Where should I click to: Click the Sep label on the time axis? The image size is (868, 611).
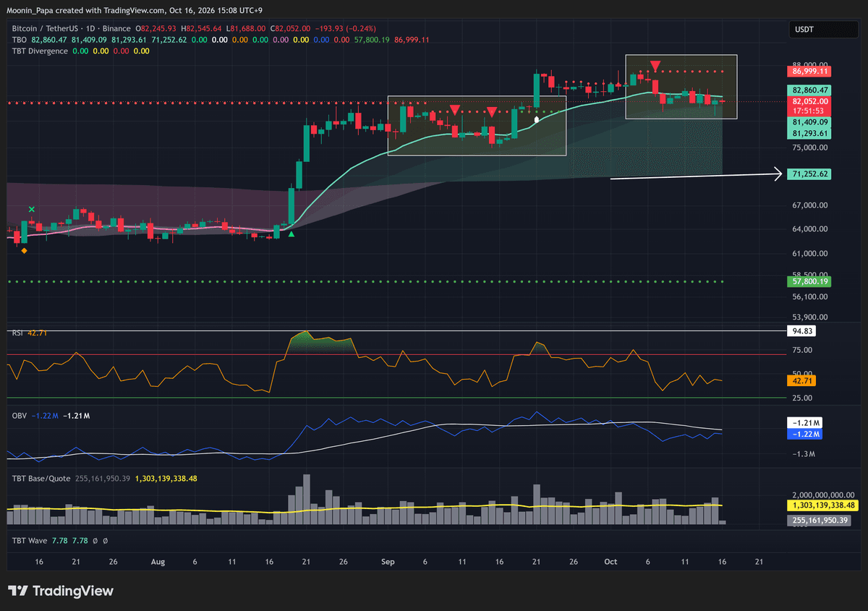pos(388,562)
